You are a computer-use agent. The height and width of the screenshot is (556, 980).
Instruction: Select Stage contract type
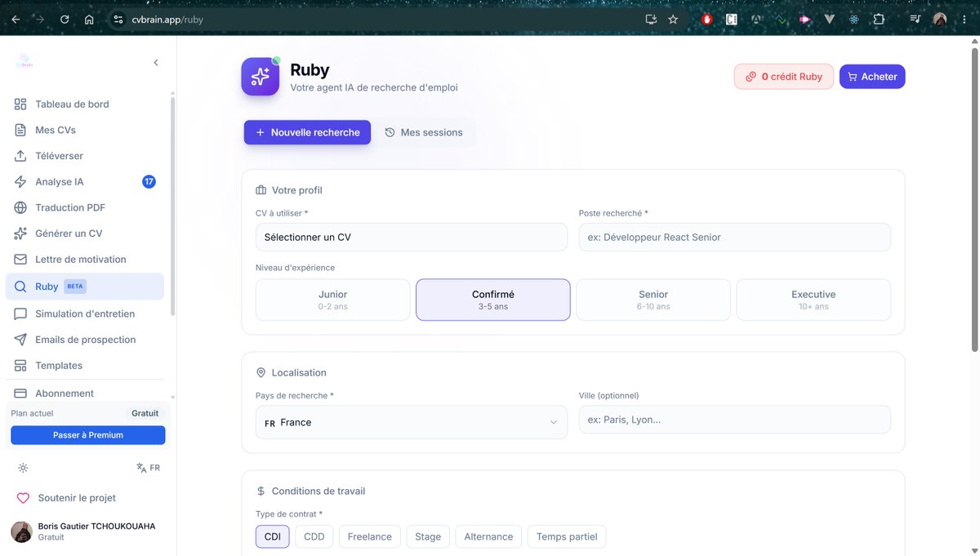coord(428,536)
